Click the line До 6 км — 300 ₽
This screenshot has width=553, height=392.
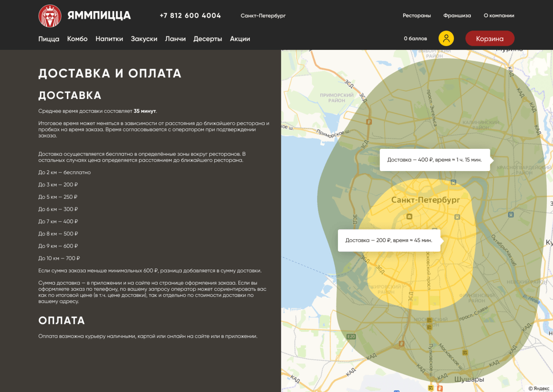tap(58, 209)
